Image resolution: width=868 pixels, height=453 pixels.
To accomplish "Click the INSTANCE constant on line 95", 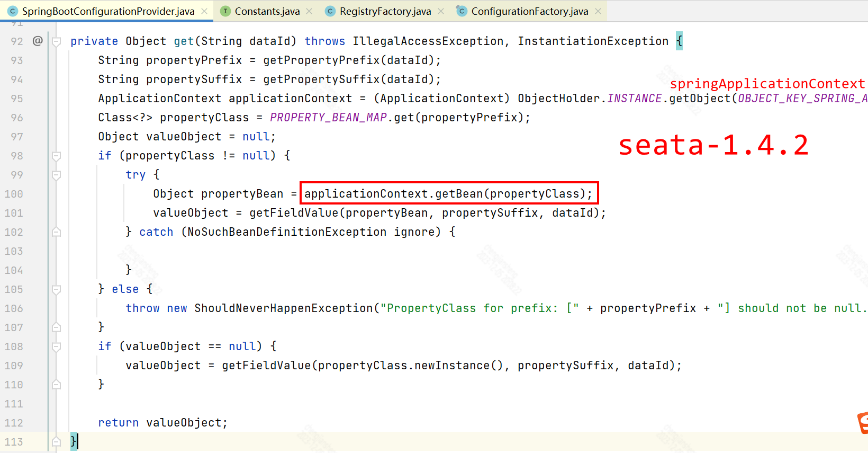I will click(x=634, y=99).
